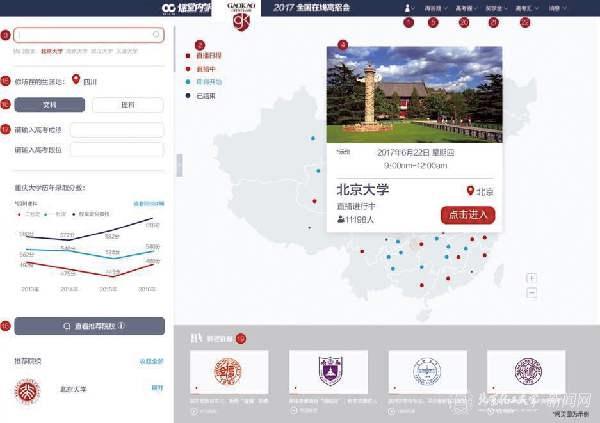Select the red 北京大学 search suggestion

(x=52, y=51)
